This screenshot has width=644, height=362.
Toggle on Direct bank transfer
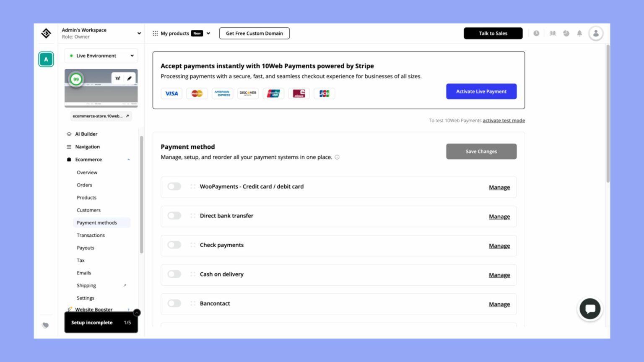click(x=174, y=215)
